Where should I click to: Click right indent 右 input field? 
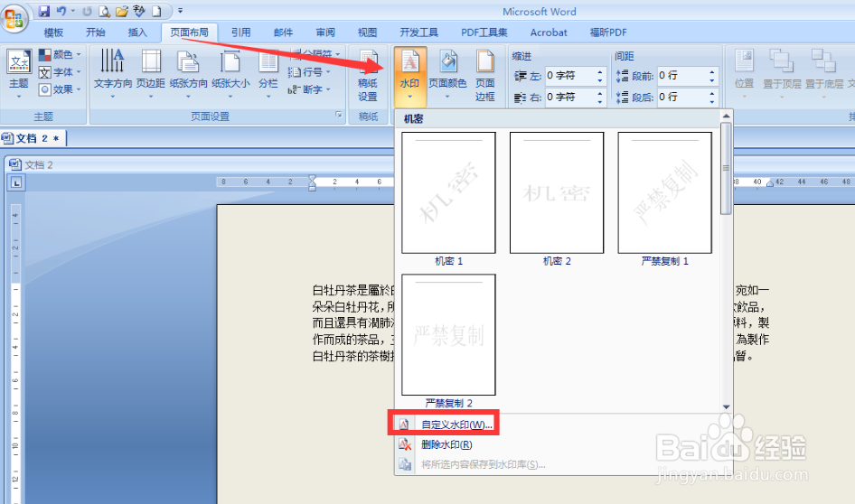pyautogui.click(x=570, y=97)
